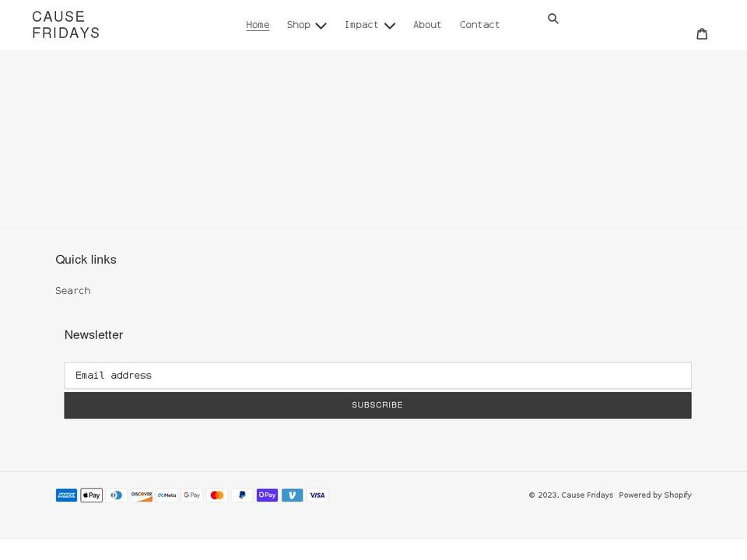Image resolution: width=747 pixels, height=560 pixels.
Task: Expand the Impact dropdown menu
Action: 370,25
